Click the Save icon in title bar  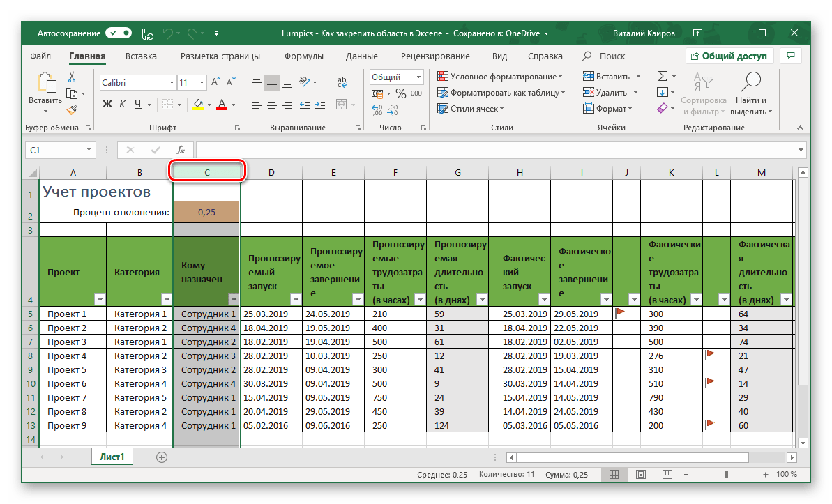(x=148, y=33)
